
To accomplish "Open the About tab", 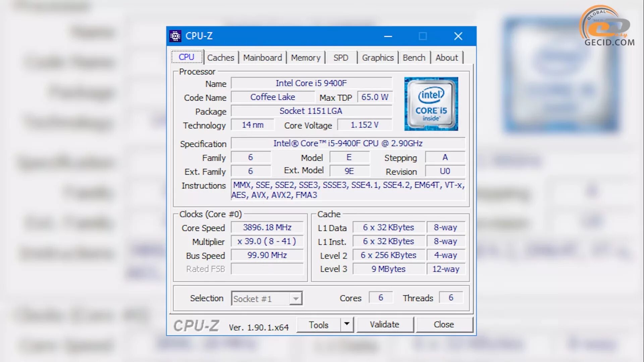I will coord(446,58).
